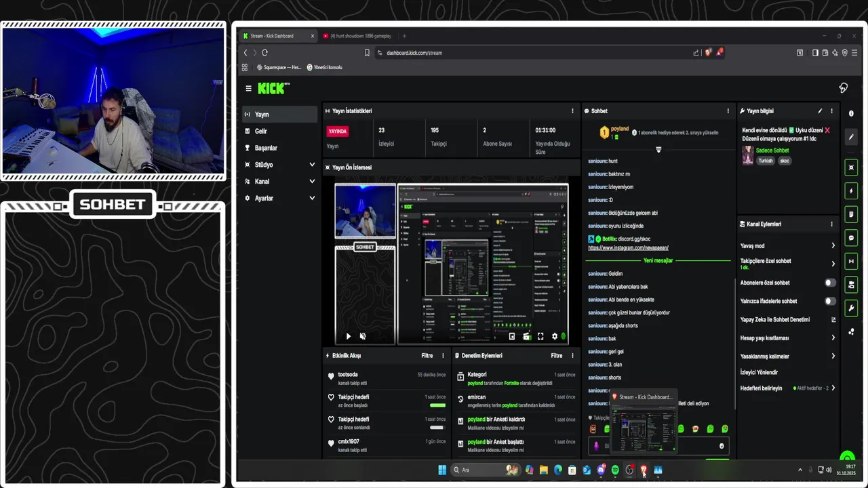Click the stream category thumbnail image

click(748, 155)
